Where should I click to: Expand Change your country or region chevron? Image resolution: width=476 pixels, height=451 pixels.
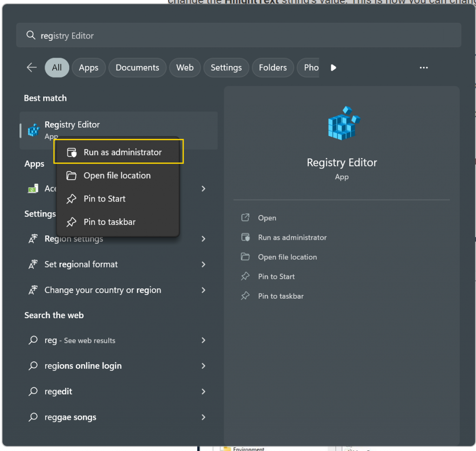tap(204, 290)
